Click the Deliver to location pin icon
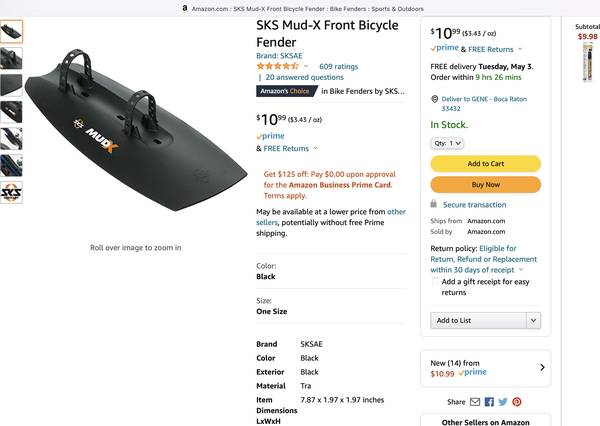600x426 pixels. 434,99
